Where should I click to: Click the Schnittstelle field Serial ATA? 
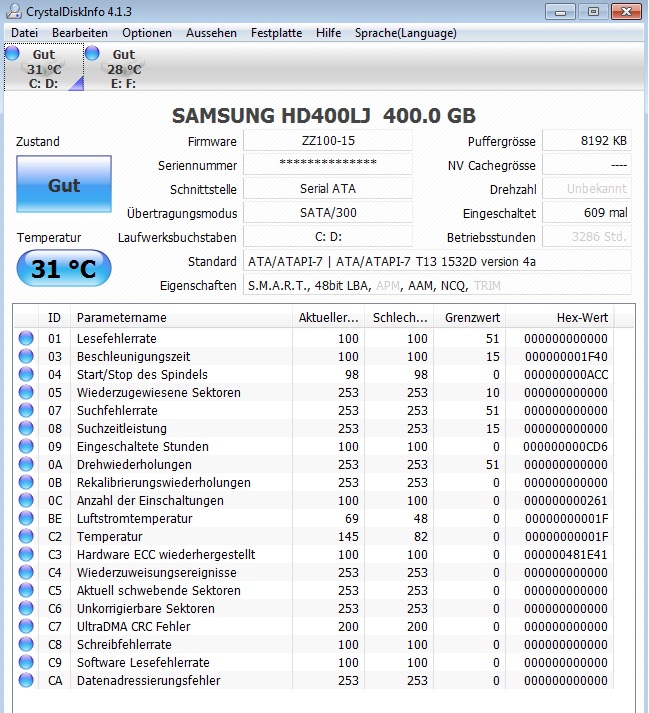328,188
